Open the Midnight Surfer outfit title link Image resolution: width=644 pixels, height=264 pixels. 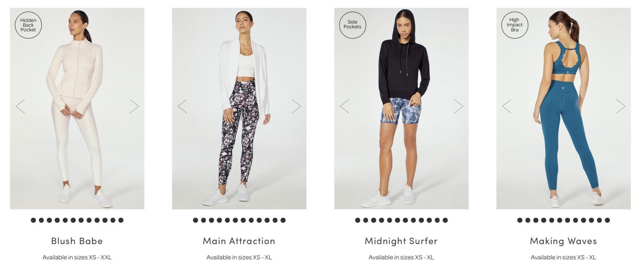[401, 241]
